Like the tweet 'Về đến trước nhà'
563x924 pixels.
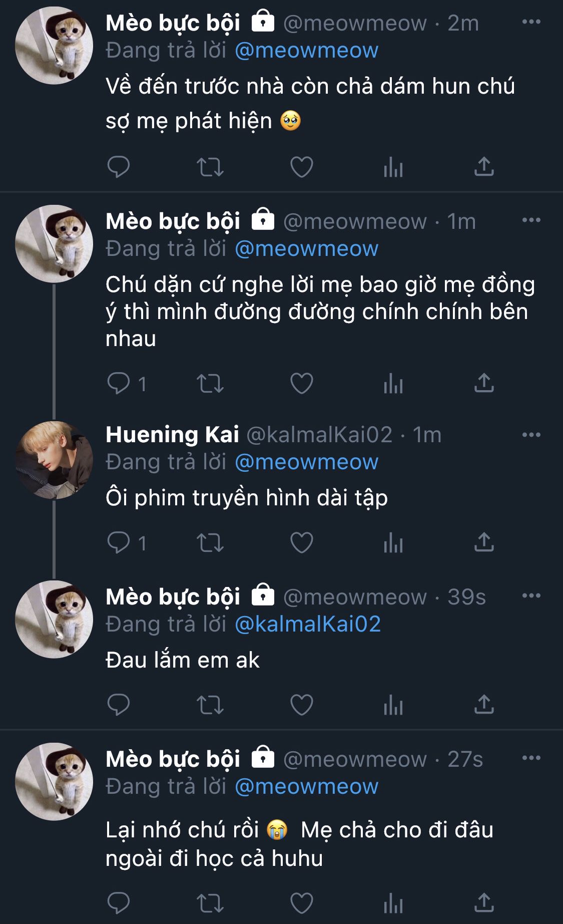click(302, 167)
